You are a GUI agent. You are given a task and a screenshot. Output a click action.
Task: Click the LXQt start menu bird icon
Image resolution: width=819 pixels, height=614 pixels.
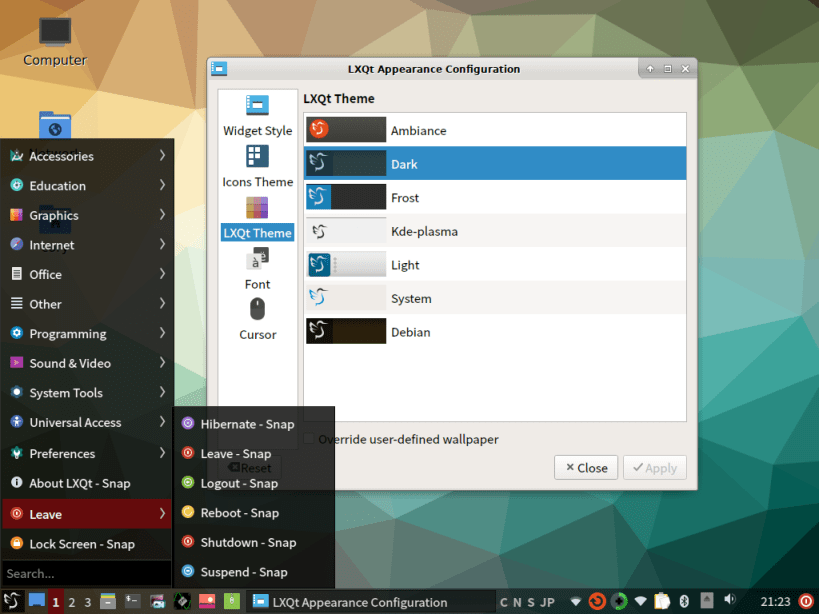coord(12,601)
